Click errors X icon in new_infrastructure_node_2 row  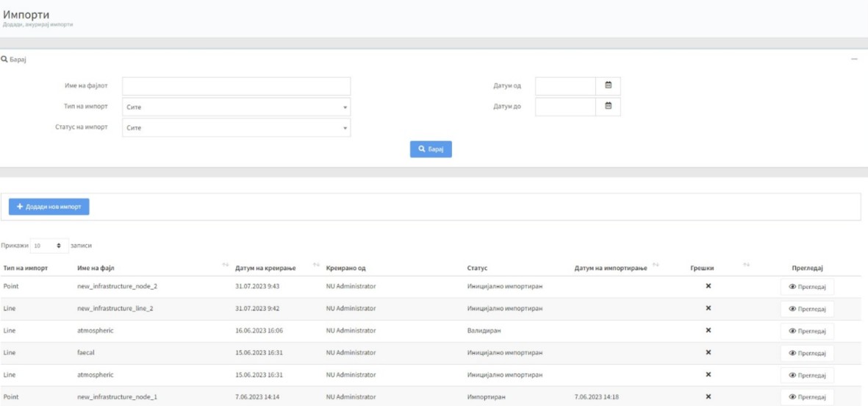pos(708,286)
